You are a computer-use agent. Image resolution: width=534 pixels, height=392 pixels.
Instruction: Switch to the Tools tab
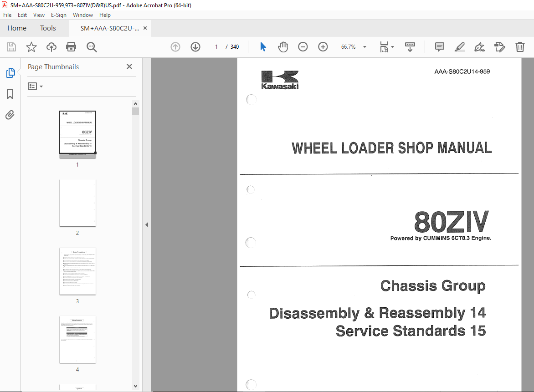pyautogui.click(x=48, y=28)
